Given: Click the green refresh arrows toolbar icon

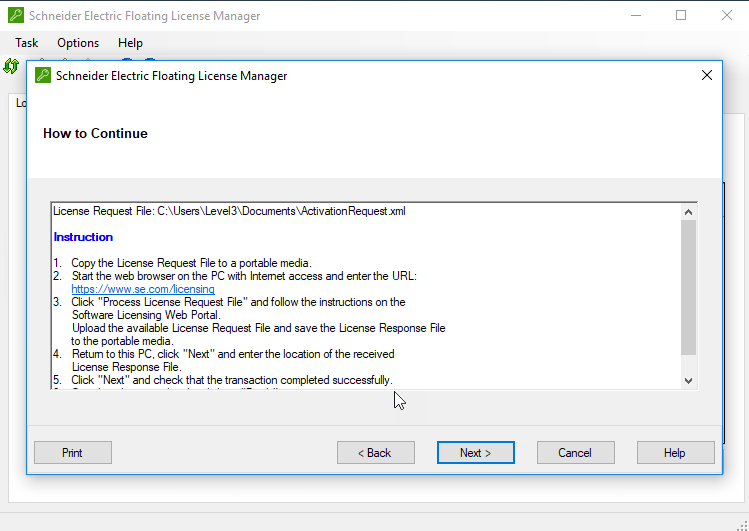Looking at the screenshot, I should point(11,66).
